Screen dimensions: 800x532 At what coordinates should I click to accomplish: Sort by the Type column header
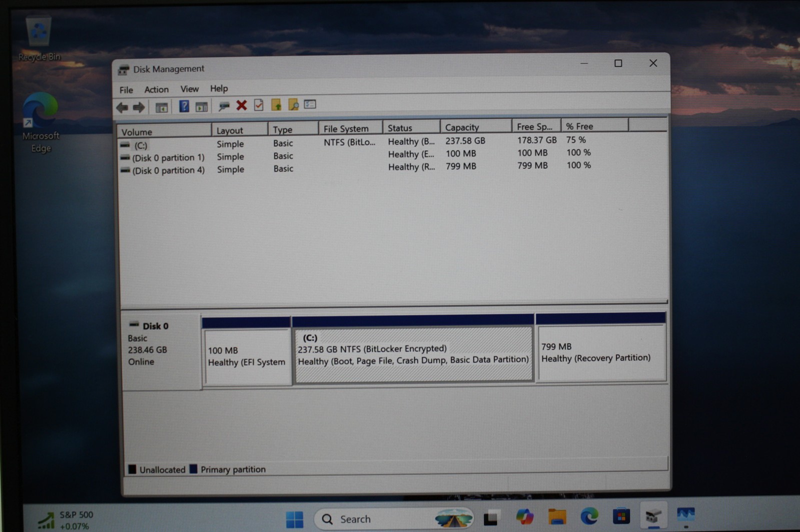pyautogui.click(x=293, y=129)
